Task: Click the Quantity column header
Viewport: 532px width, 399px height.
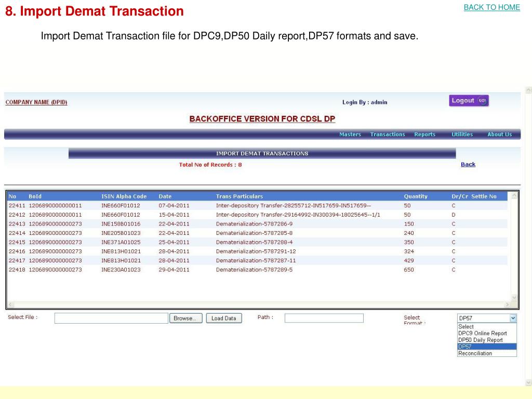Action: [416, 196]
